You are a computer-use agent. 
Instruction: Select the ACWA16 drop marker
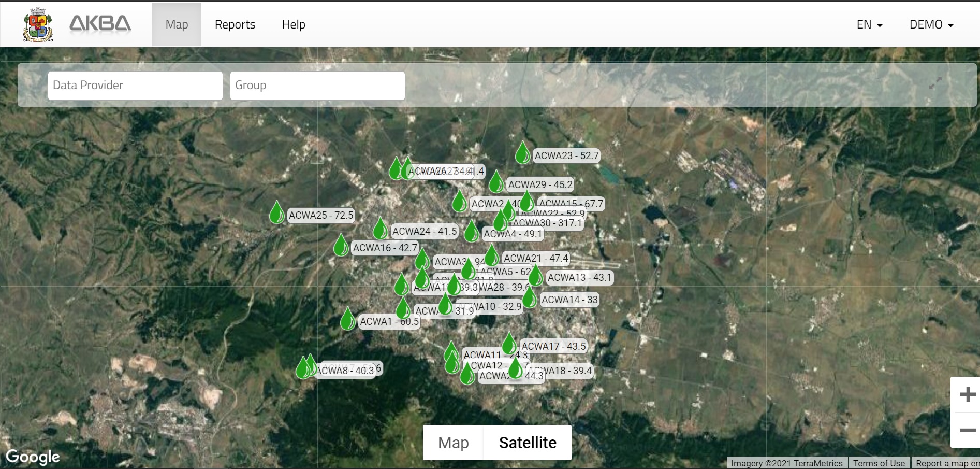pyautogui.click(x=341, y=246)
